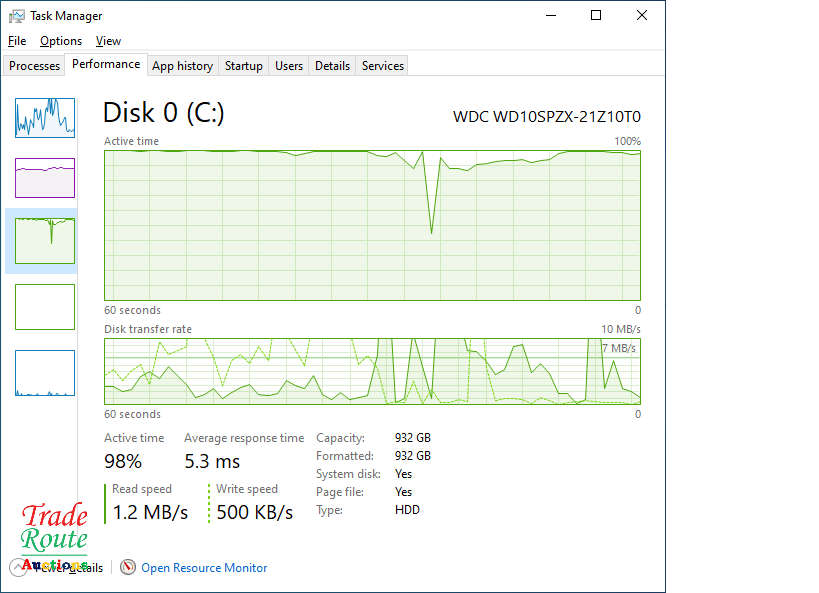Open the Options menu
Image resolution: width=819 pixels, height=593 pixels.
(61, 41)
